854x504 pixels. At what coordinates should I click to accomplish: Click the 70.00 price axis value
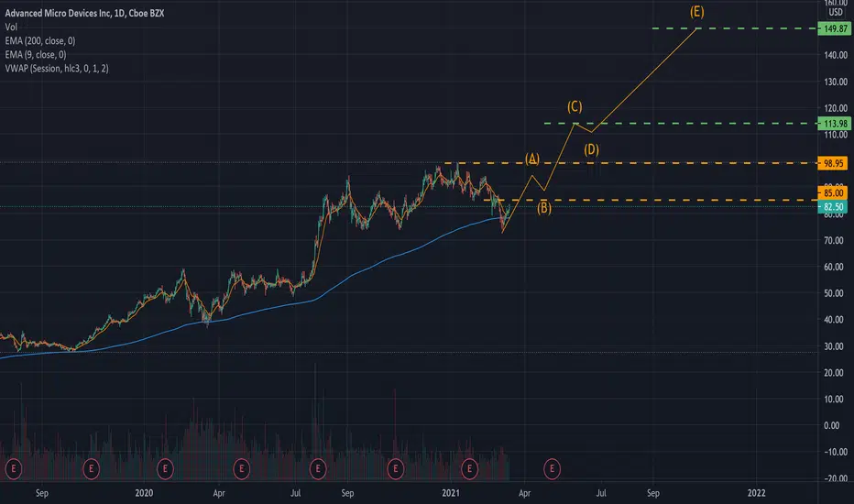834,240
